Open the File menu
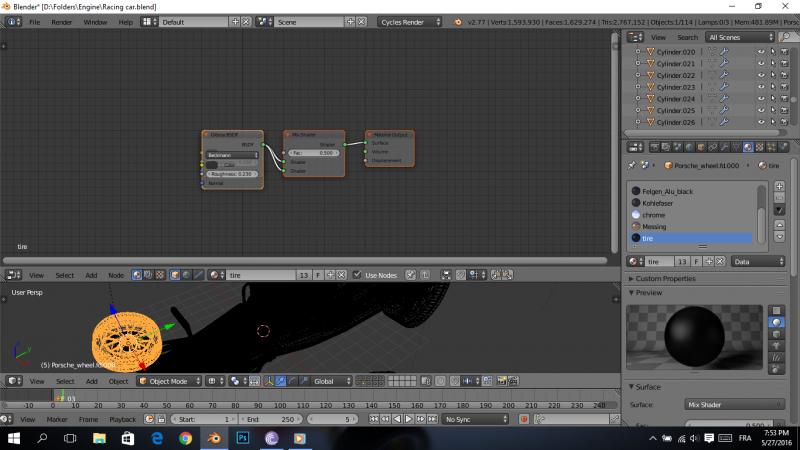This screenshot has width=800, height=450. tap(35, 21)
